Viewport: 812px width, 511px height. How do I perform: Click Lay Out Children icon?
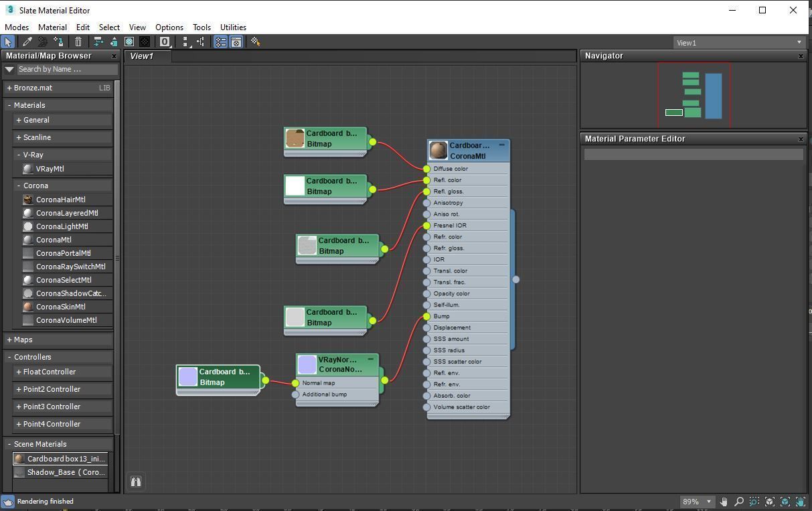[201, 42]
